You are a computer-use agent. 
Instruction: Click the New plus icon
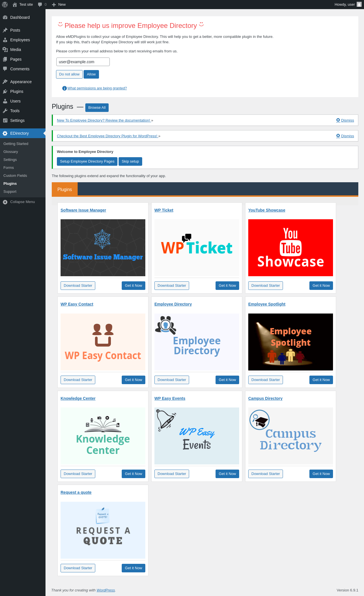(x=54, y=5)
